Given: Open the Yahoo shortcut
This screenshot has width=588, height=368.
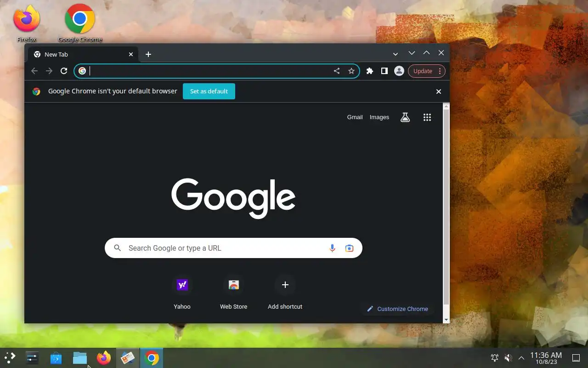Looking at the screenshot, I should coord(182,291).
